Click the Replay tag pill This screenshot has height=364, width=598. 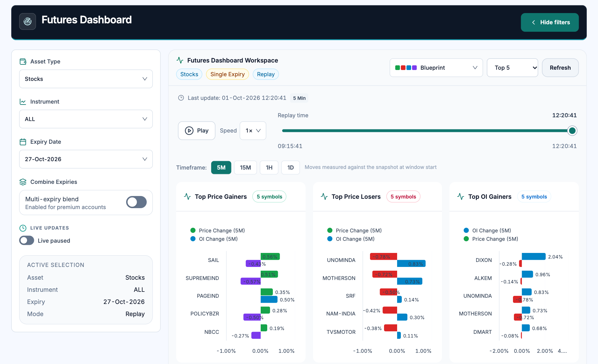click(x=266, y=74)
